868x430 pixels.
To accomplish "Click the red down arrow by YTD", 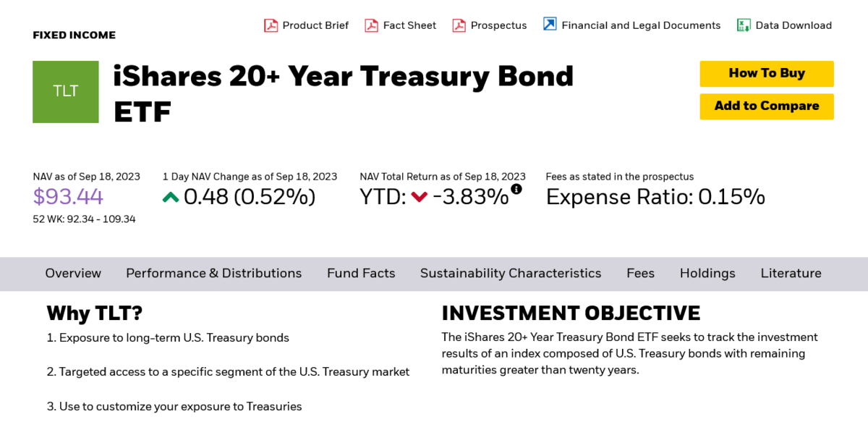I will [420, 197].
